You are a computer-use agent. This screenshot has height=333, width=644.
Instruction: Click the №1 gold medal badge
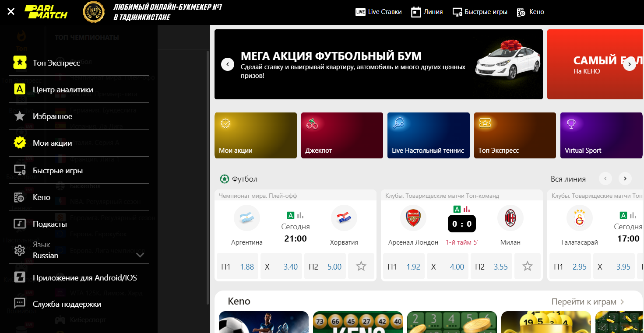(94, 12)
